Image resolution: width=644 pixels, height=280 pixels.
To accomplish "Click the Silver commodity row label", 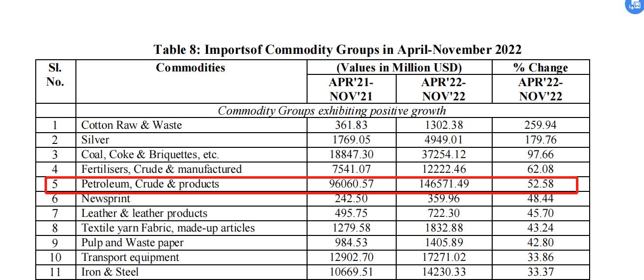I will (x=95, y=140).
